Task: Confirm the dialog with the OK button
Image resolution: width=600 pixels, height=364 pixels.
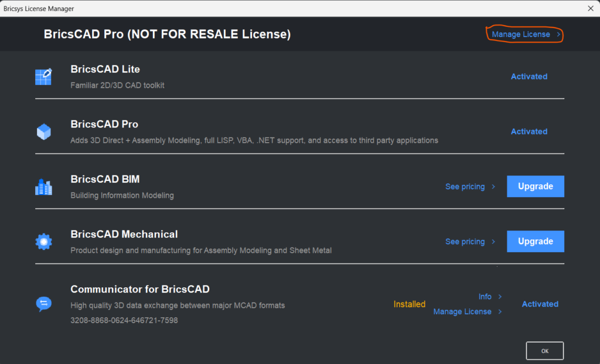Action: tap(544, 351)
